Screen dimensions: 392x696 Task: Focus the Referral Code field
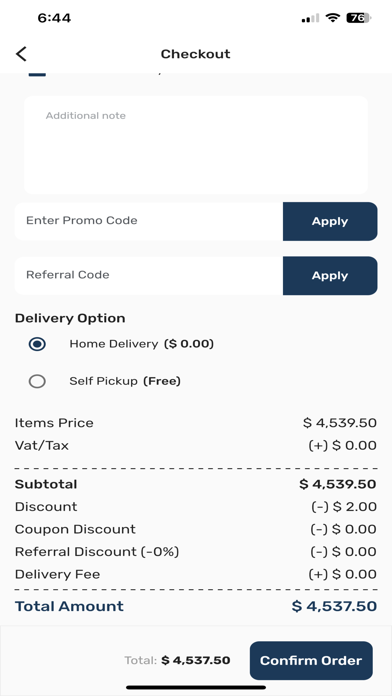(149, 275)
